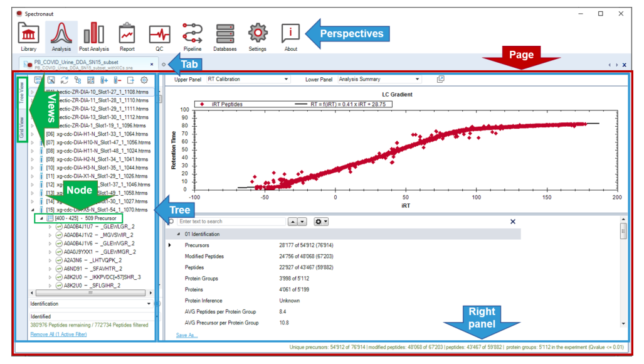The height and width of the screenshot is (364, 644).
Task: Open the Databases perspective
Action: 225,38
